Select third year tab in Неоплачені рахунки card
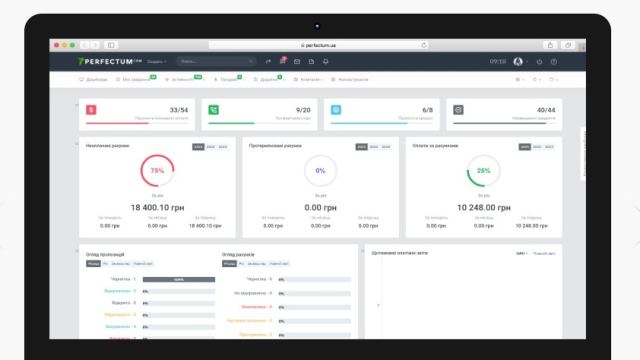 tap(222, 147)
